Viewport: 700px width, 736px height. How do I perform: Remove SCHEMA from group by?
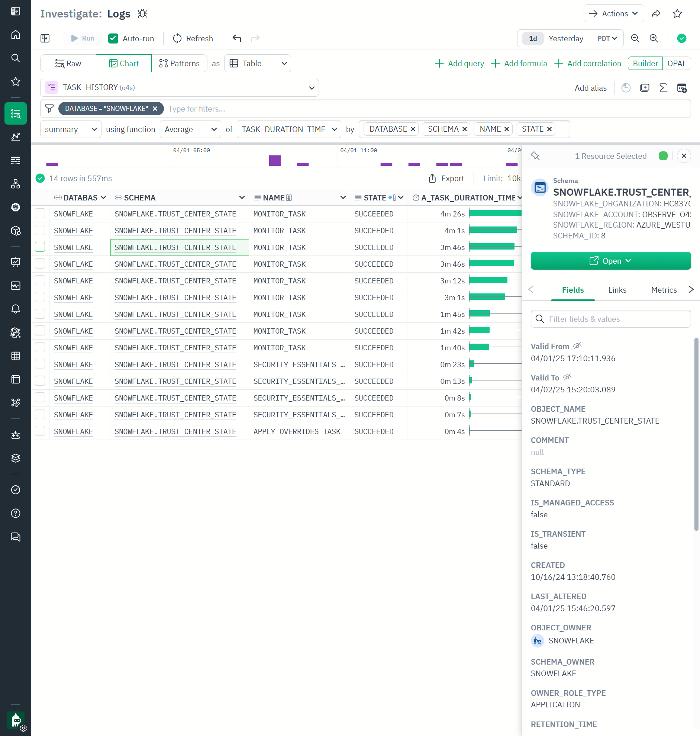pyautogui.click(x=465, y=129)
